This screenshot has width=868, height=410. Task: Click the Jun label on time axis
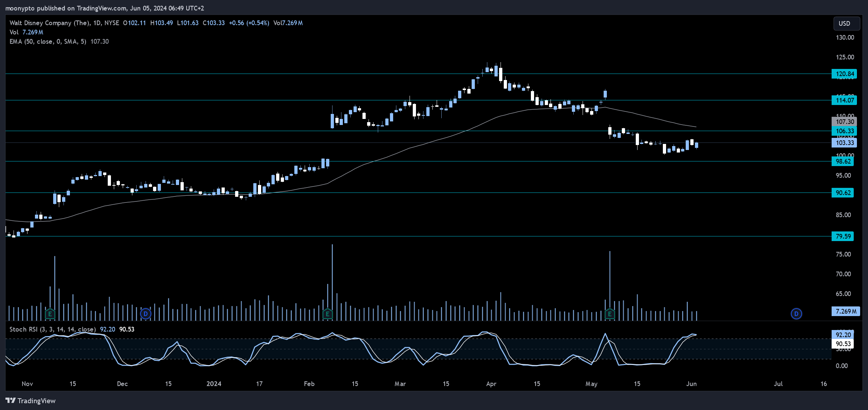tap(691, 384)
